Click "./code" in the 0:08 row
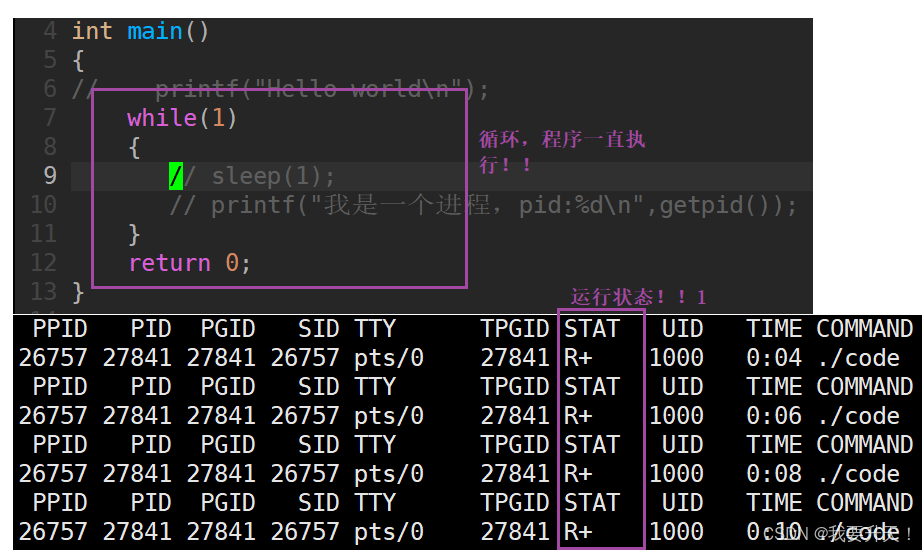922x550 pixels. tap(859, 474)
